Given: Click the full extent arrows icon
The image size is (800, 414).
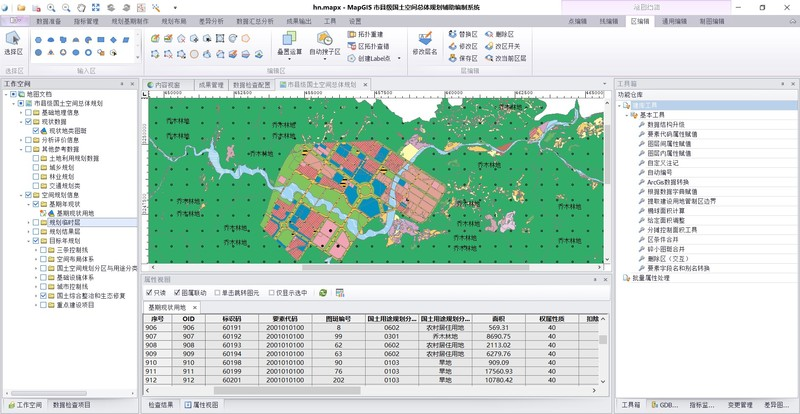Looking at the screenshot, I should pos(96,8).
